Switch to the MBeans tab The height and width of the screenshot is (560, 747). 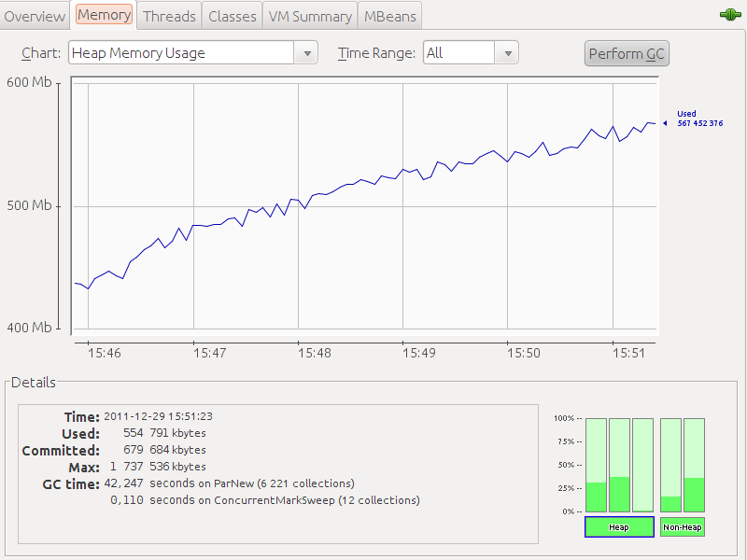[392, 16]
